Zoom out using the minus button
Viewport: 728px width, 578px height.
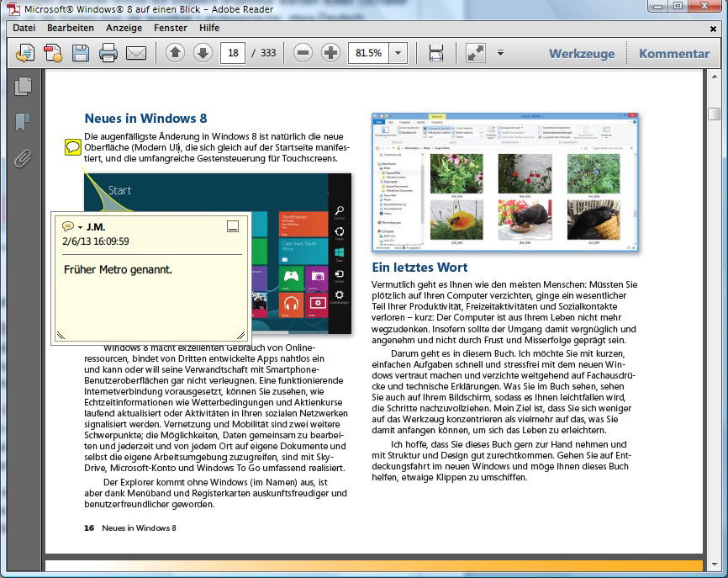(x=303, y=53)
